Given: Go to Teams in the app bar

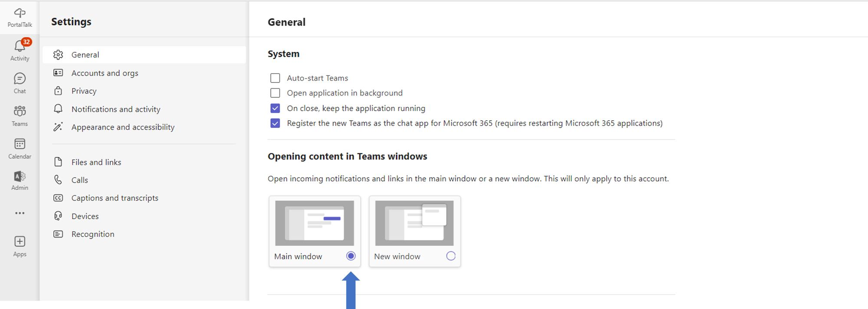Looking at the screenshot, I should coord(20,115).
